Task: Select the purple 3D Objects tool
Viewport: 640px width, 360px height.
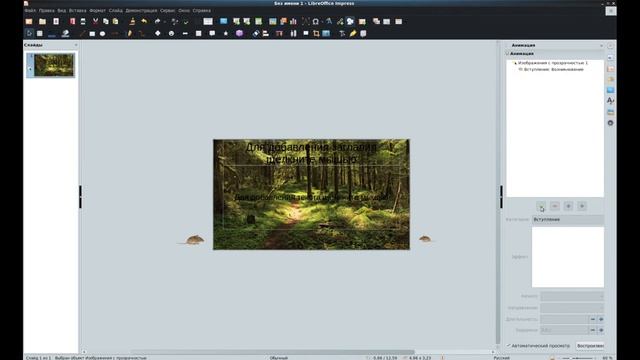Action: click(x=240, y=33)
